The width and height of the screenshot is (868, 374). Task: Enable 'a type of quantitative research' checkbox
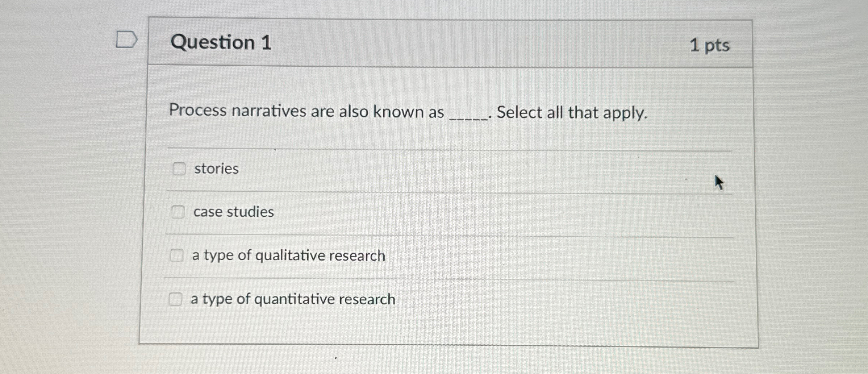click(176, 298)
